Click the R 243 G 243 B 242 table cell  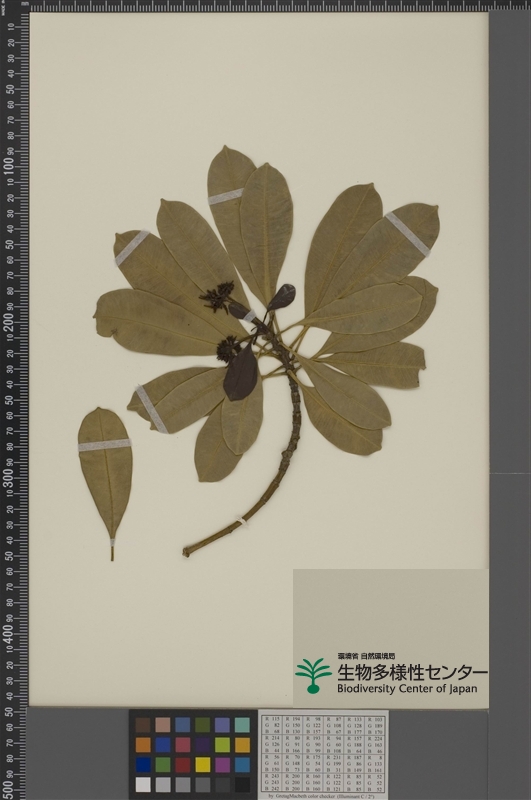[x=272, y=782]
